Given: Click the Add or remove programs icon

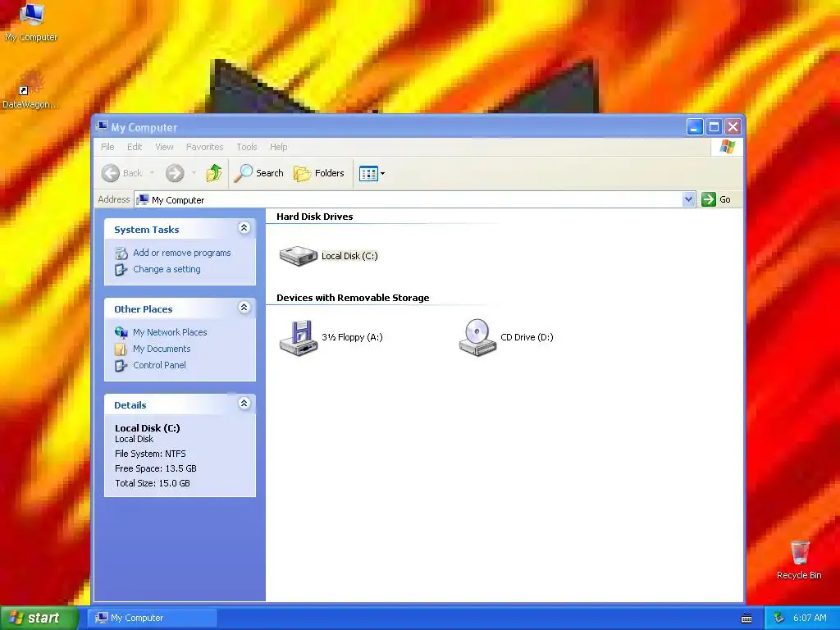Looking at the screenshot, I should click(x=121, y=253).
